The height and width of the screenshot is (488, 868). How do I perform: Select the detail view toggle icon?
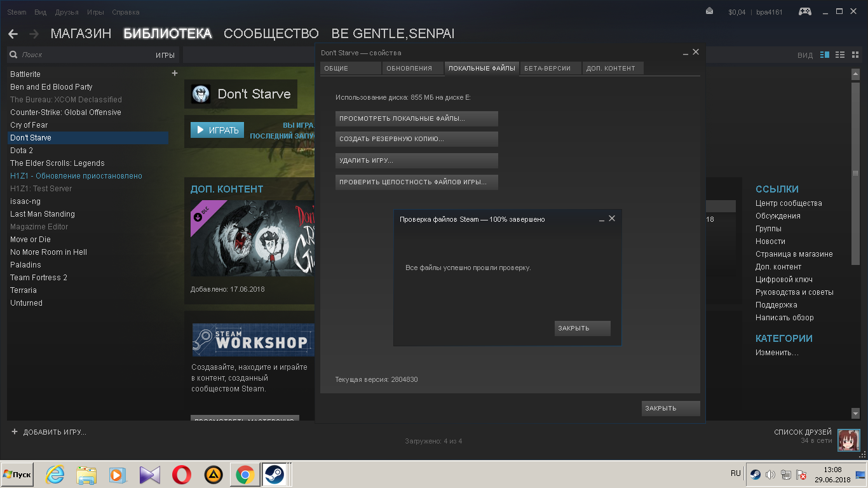click(825, 55)
